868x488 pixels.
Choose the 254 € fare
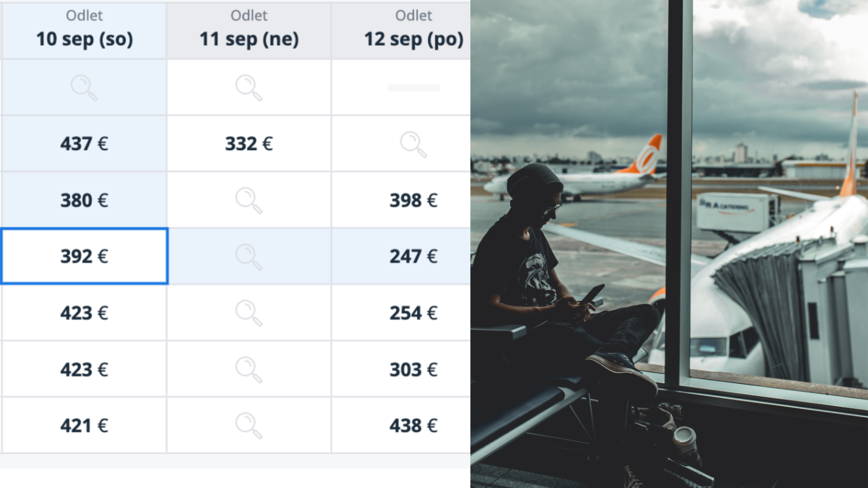coord(414,313)
